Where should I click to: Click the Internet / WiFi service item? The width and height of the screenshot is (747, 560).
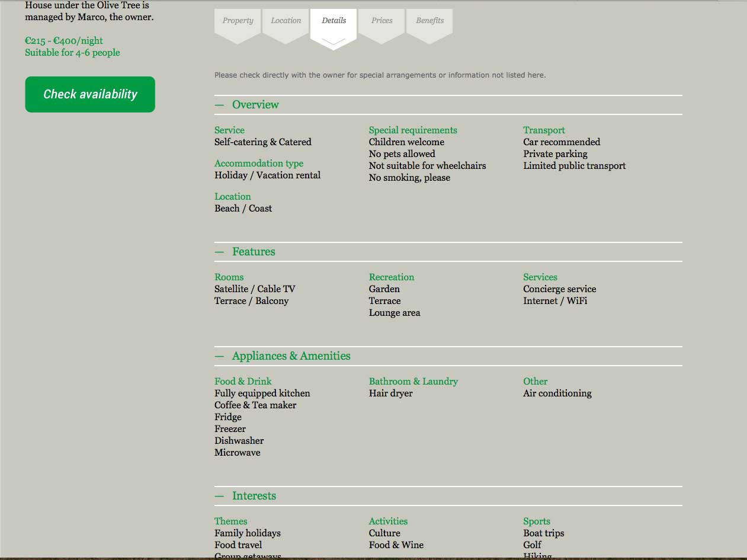coord(555,301)
